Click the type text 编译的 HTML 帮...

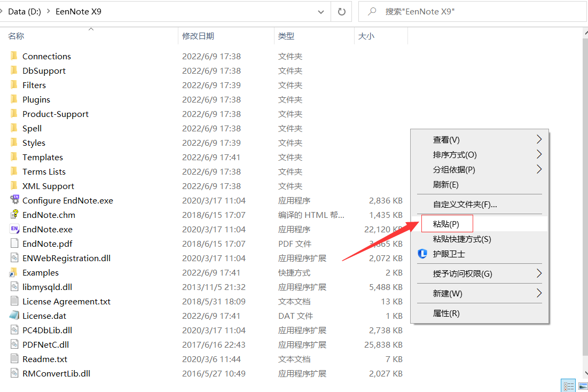pos(311,215)
